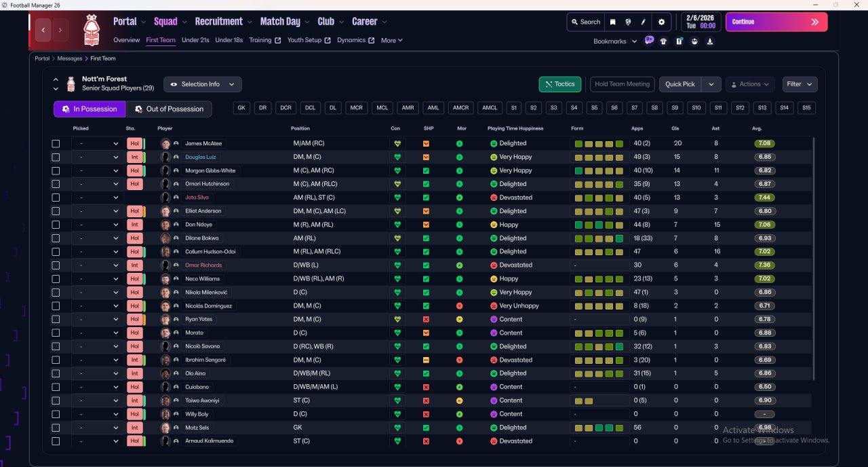Tick the checkbox for James McAtee
This screenshot has width=868, height=467.
point(56,144)
